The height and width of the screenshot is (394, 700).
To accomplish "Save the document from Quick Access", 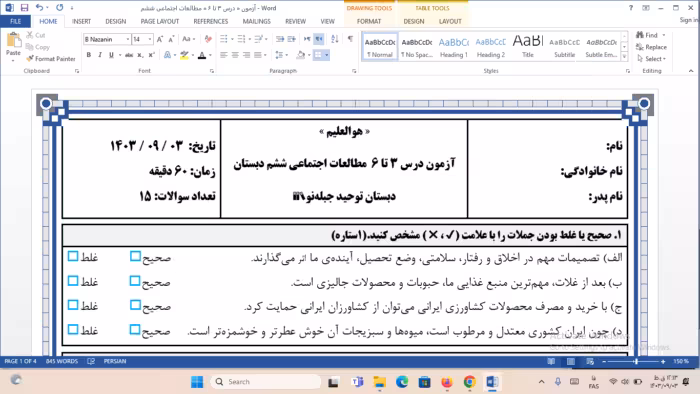I will pyautogui.click(x=24, y=8).
